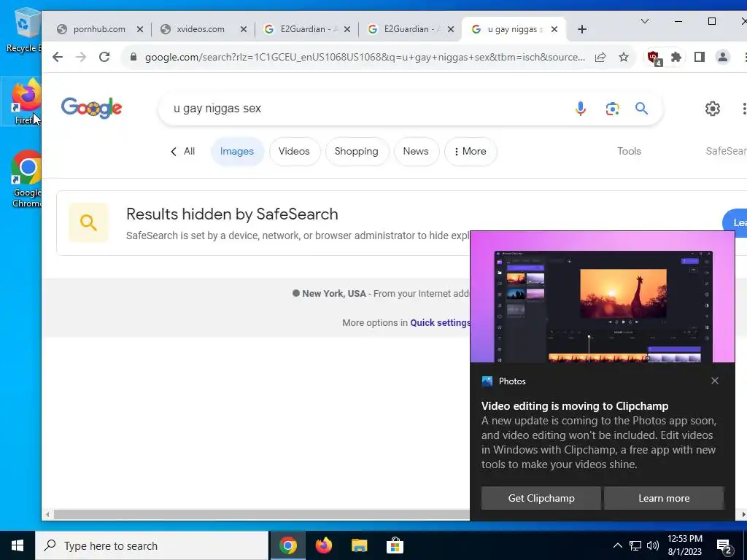Click Learn more in the Photos notification
Image resolution: width=747 pixels, height=560 pixels.
[x=664, y=498]
